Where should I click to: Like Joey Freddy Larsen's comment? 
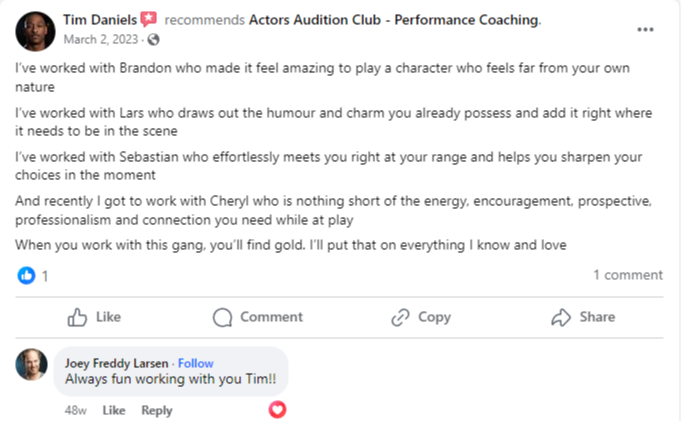(x=114, y=410)
